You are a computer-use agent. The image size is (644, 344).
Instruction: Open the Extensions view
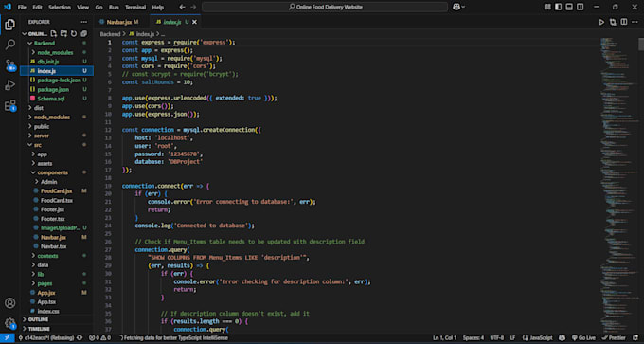click(x=9, y=105)
